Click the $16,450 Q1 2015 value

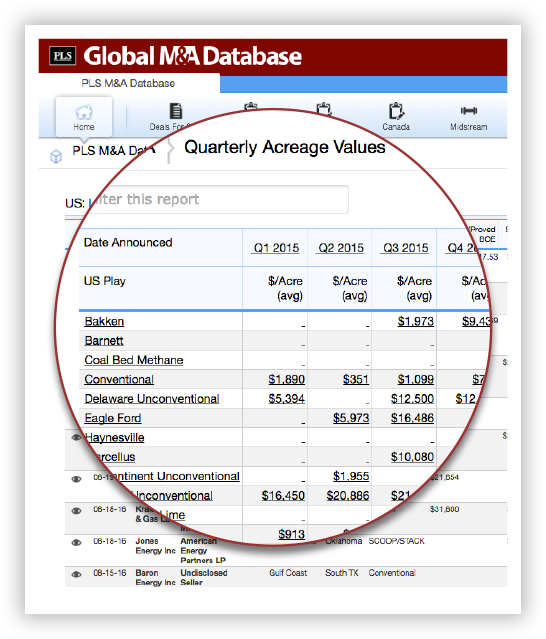click(283, 496)
